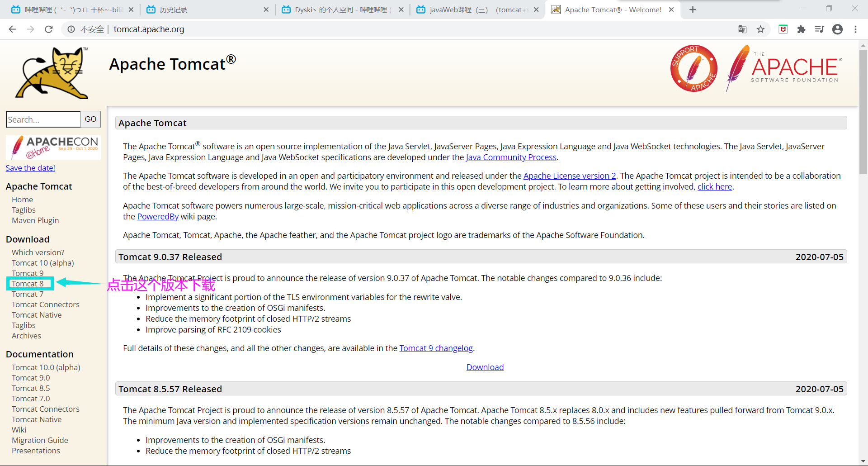Focus the Search input box
Viewport: 868px width, 466px height.
pyautogui.click(x=43, y=119)
